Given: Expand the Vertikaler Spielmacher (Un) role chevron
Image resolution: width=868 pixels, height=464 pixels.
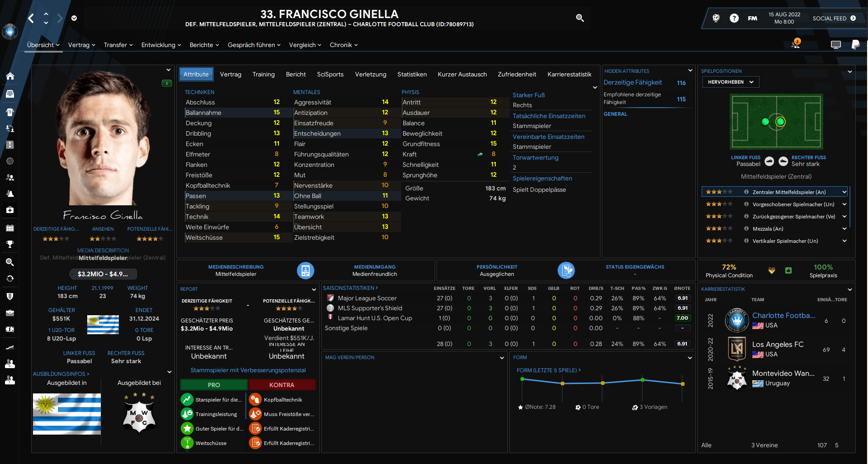Looking at the screenshot, I should pyautogui.click(x=844, y=241).
